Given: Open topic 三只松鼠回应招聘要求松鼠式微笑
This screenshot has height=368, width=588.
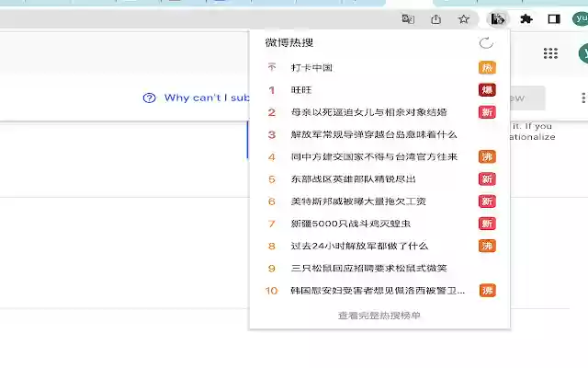Looking at the screenshot, I should (369, 268).
